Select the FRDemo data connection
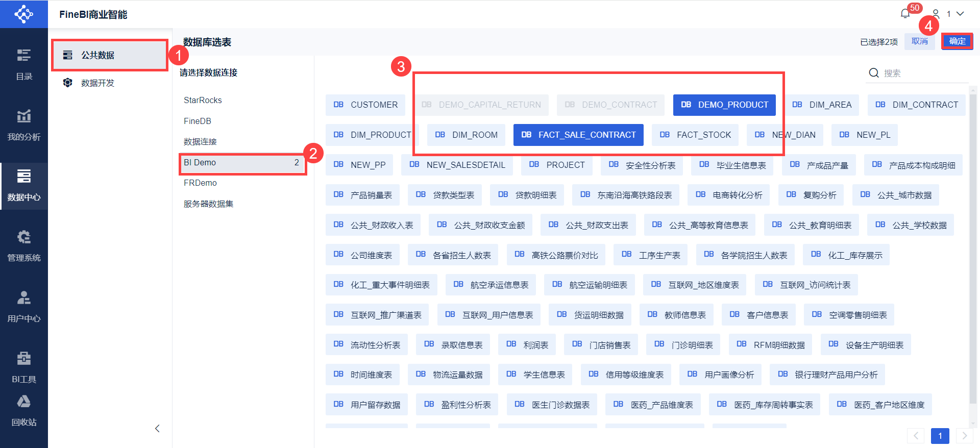Viewport: 980px width, 448px height. point(200,183)
